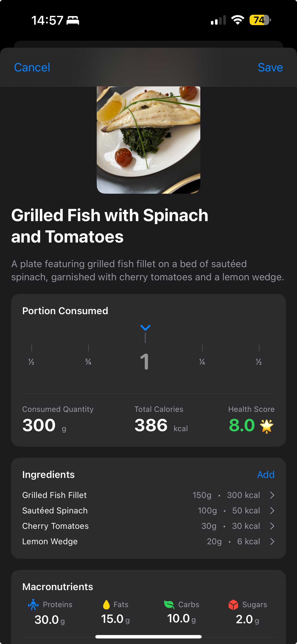Add a new ingredient
This screenshot has height=644, width=297.
click(x=266, y=474)
